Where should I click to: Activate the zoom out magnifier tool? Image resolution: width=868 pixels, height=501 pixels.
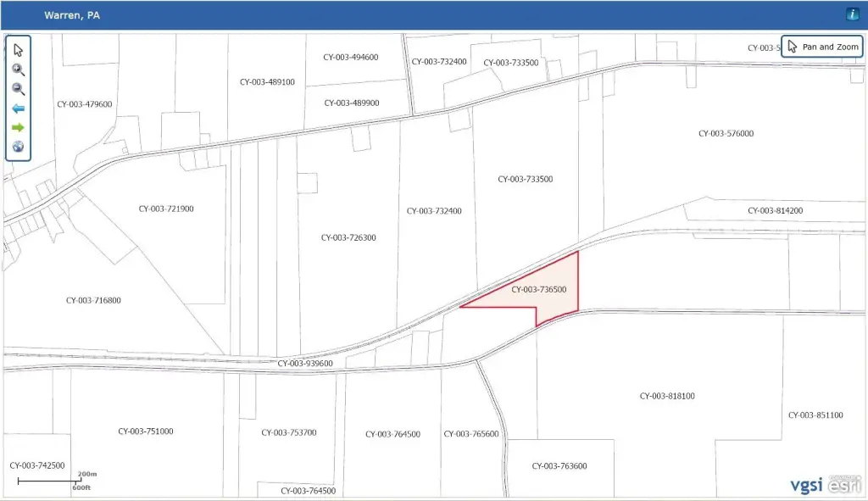[19, 89]
